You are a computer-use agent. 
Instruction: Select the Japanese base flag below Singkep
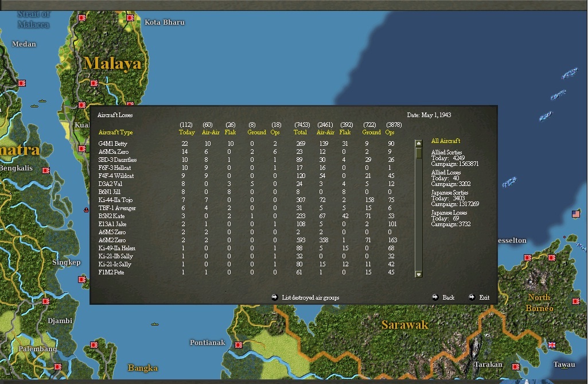[x=82, y=280]
